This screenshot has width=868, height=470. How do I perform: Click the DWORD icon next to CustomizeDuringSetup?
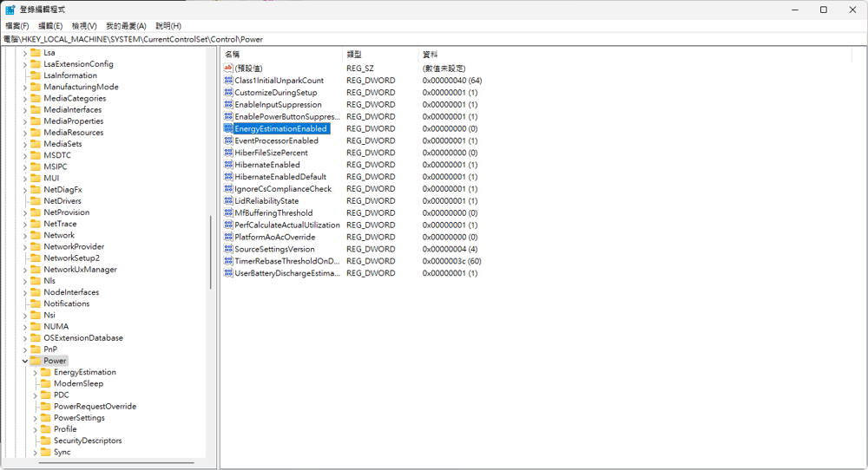coord(228,93)
